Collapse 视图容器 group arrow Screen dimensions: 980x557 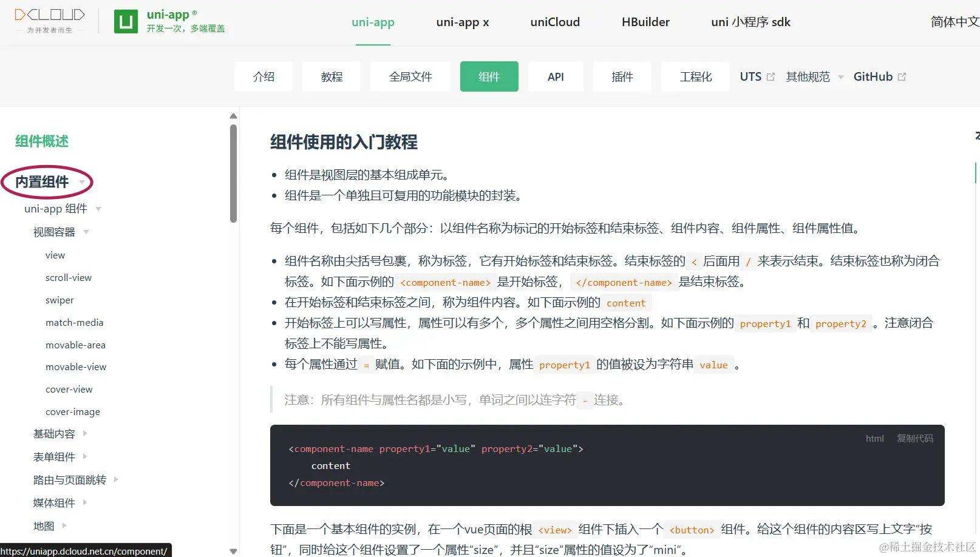86,232
